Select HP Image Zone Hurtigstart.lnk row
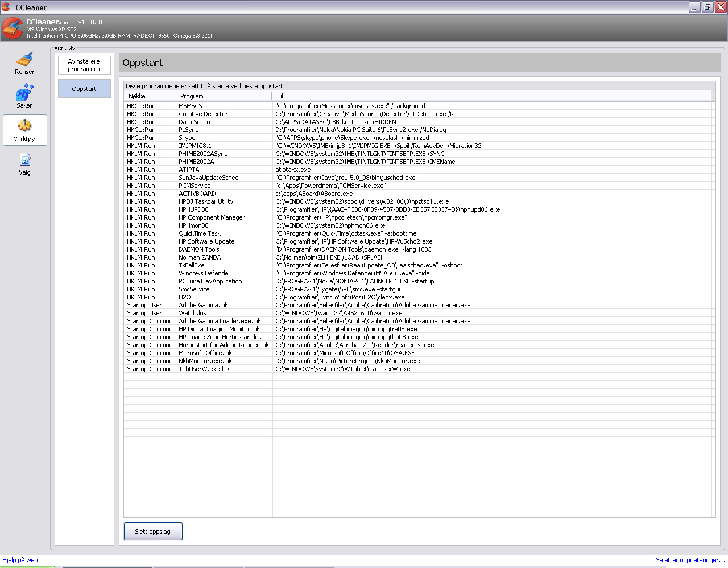 tap(419, 337)
